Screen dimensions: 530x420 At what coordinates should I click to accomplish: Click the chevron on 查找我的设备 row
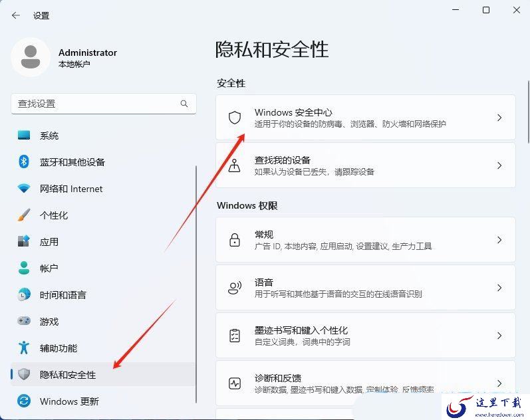click(499, 165)
